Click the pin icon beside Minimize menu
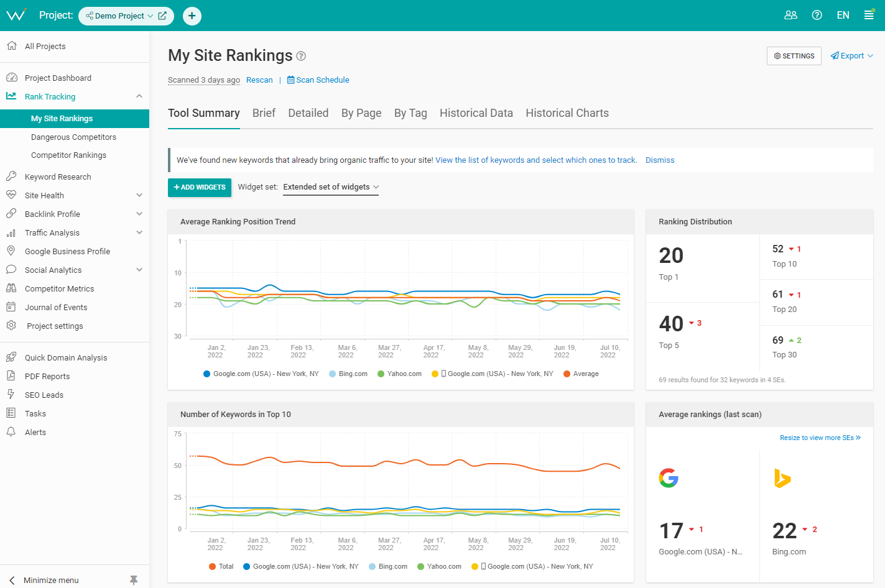The width and height of the screenshot is (885, 588). [134, 580]
